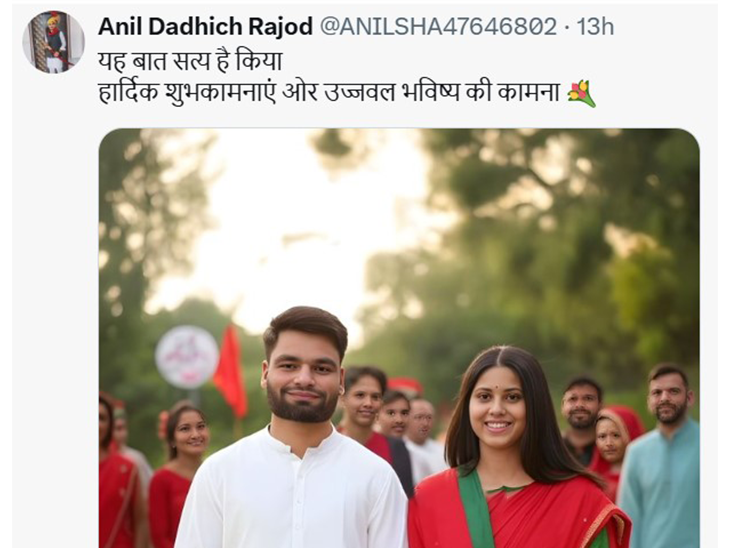
Task: Click the smiling woman in the red dress on the left
Action: (x=178, y=470)
